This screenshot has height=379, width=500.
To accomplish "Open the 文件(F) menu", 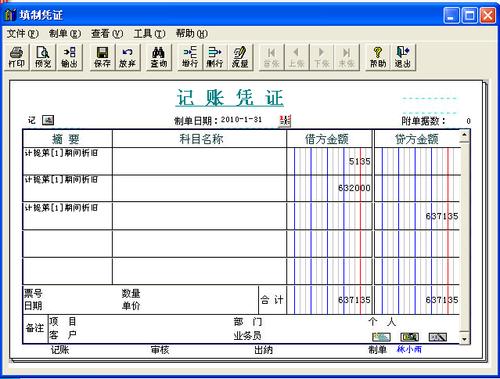I will click(x=22, y=33).
